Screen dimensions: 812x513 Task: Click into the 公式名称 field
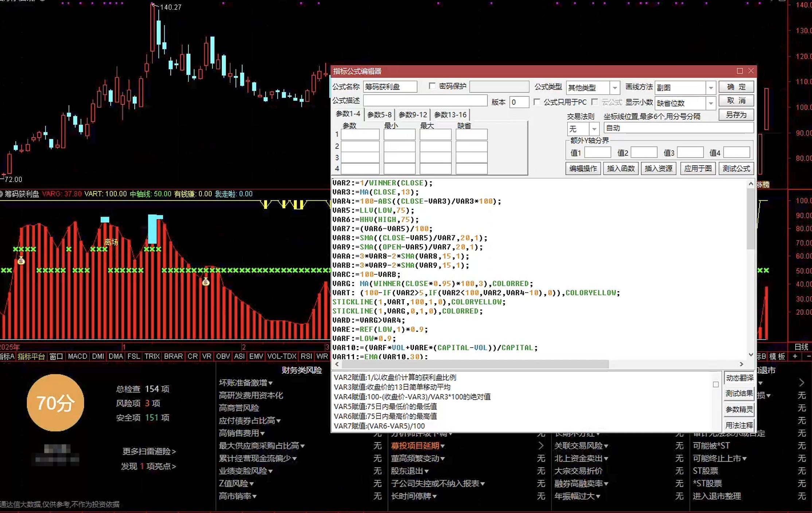pyautogui.click(x=390, y=87)
